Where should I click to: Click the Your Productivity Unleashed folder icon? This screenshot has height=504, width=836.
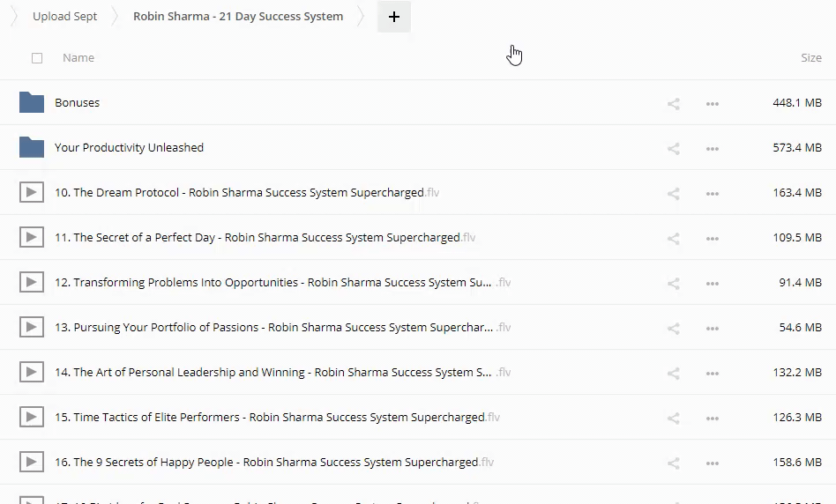[x=32, y=147]
